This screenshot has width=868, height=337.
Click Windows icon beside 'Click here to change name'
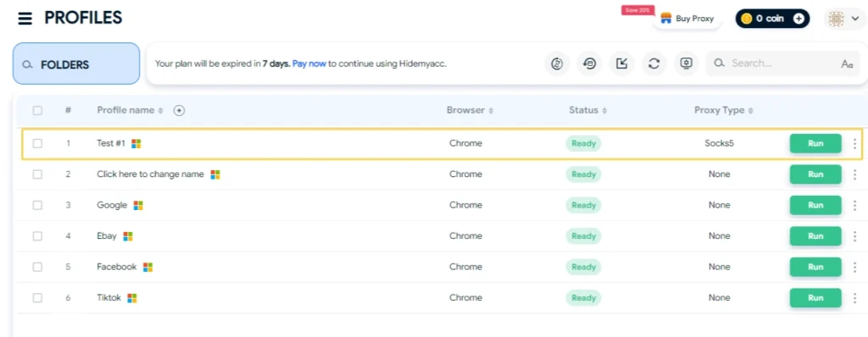(215, 175)
